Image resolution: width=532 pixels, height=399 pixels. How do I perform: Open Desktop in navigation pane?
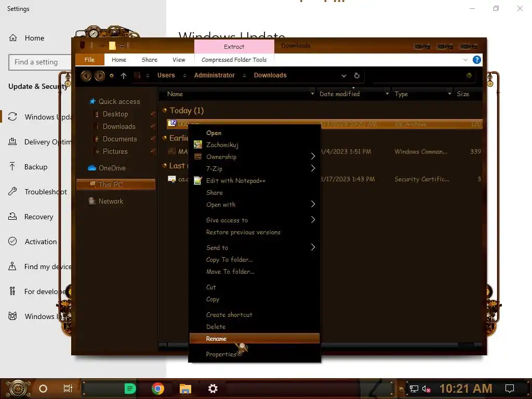115,114
